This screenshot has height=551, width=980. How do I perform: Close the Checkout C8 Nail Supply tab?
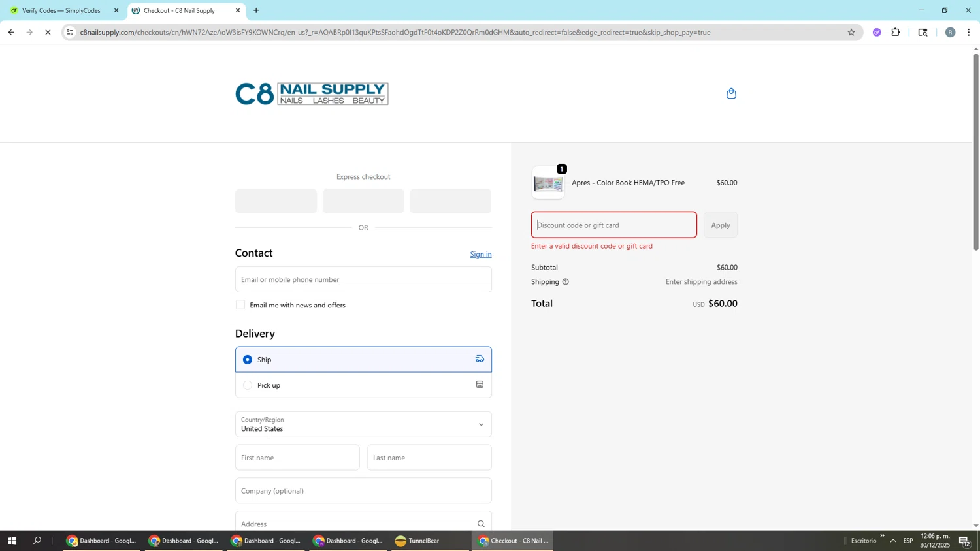pos(238,10)
